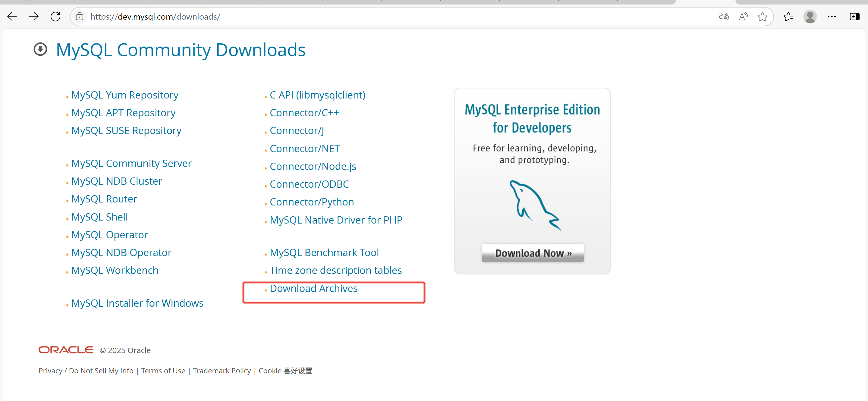The height and width of the screenshot is (401, 868).
Task: Open MySQL Operator link
Action: 109,235
